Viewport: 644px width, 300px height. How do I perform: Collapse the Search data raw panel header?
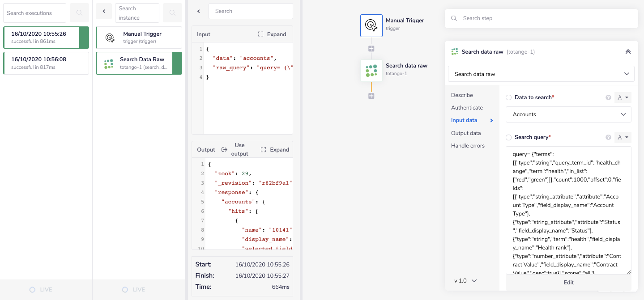tap(628, 52)
